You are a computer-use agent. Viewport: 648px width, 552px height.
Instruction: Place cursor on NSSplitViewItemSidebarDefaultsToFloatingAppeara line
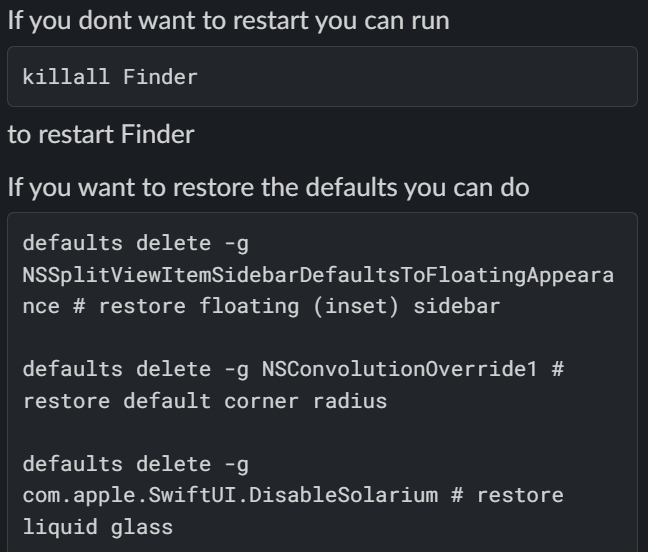click(318, 275)
